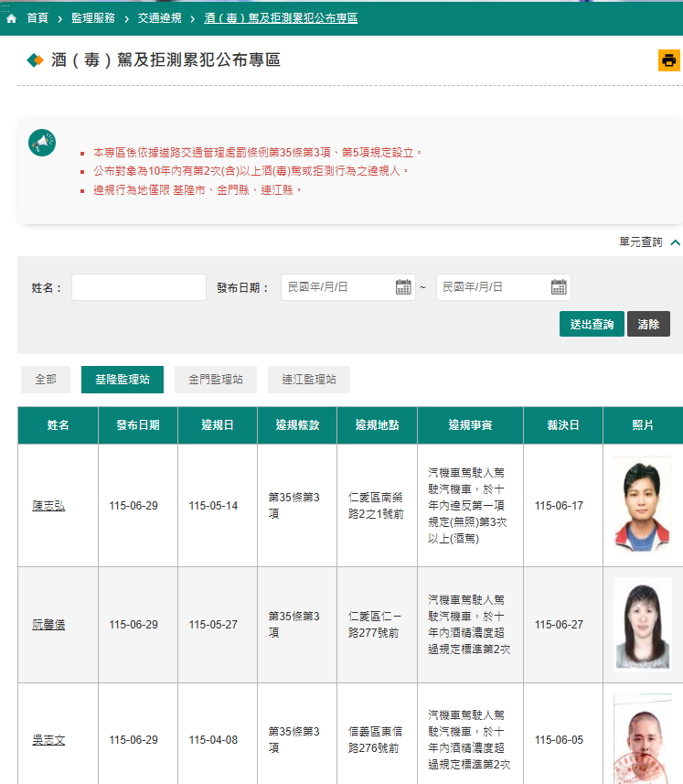The width and height of the screenshot is (683, 784).
Task: Click the 違規事實 column header
Action: (x=470, y=425)
